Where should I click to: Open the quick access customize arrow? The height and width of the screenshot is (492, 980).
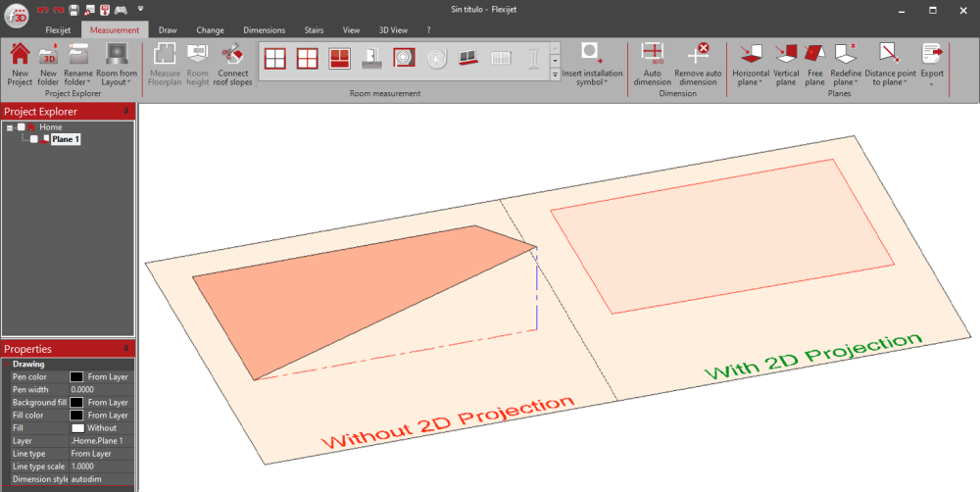[x=140, y=9]
